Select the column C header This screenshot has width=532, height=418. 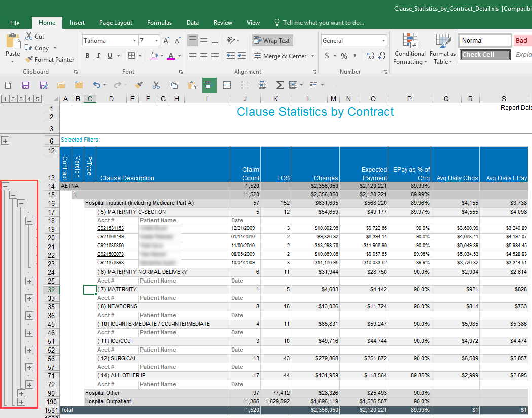click(x=90, y=99)
